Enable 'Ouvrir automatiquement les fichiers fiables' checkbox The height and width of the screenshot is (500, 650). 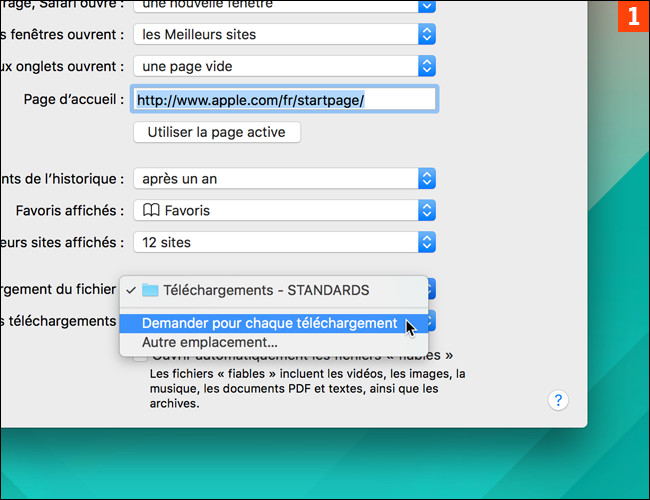[141, 357]
